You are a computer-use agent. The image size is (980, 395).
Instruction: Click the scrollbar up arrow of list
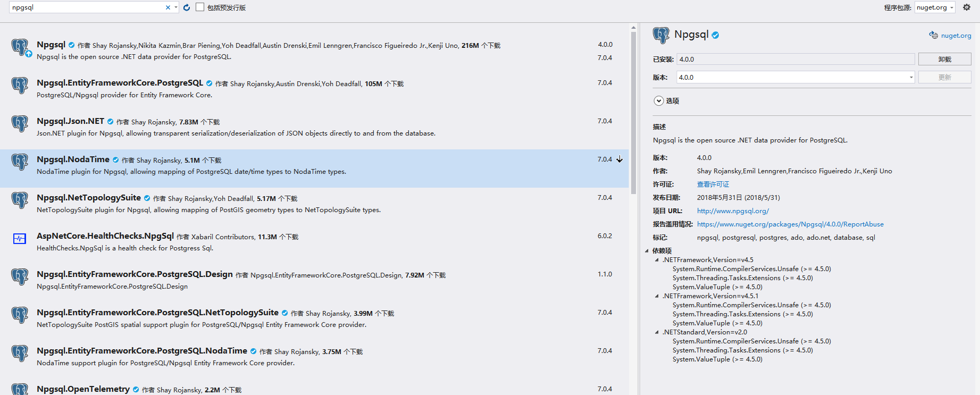coord(633,27)
